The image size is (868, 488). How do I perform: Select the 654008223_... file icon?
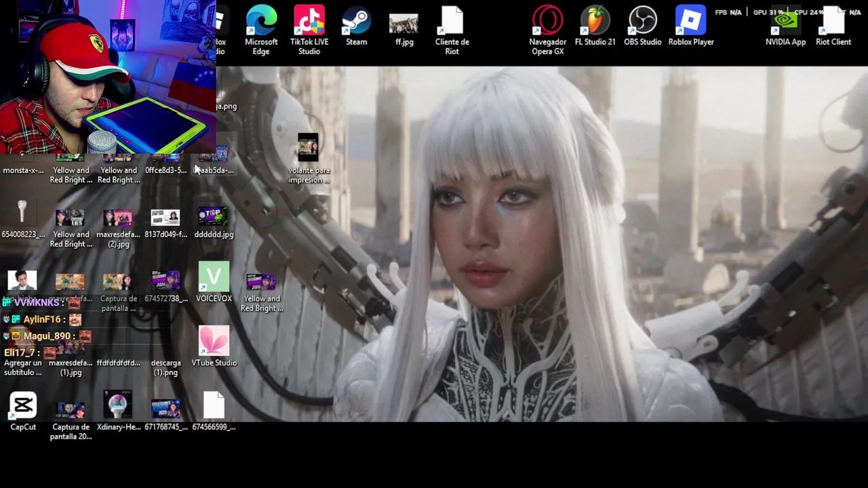coord(23,218)
